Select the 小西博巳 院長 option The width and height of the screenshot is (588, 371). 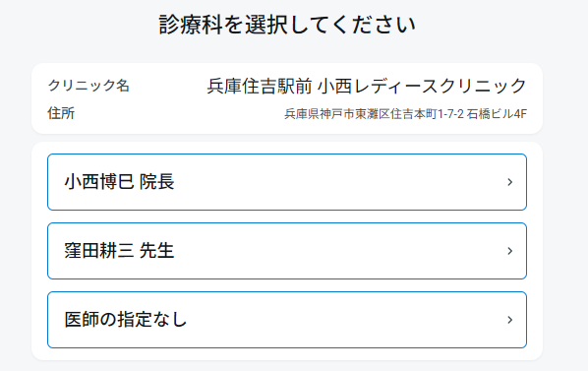[287, 182]
